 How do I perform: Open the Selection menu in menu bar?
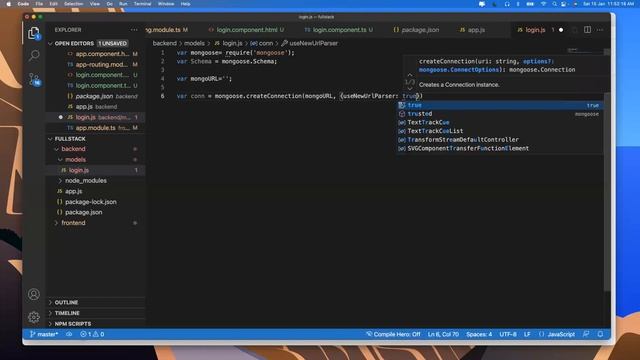pyautogui.click(x=73, y=4)
